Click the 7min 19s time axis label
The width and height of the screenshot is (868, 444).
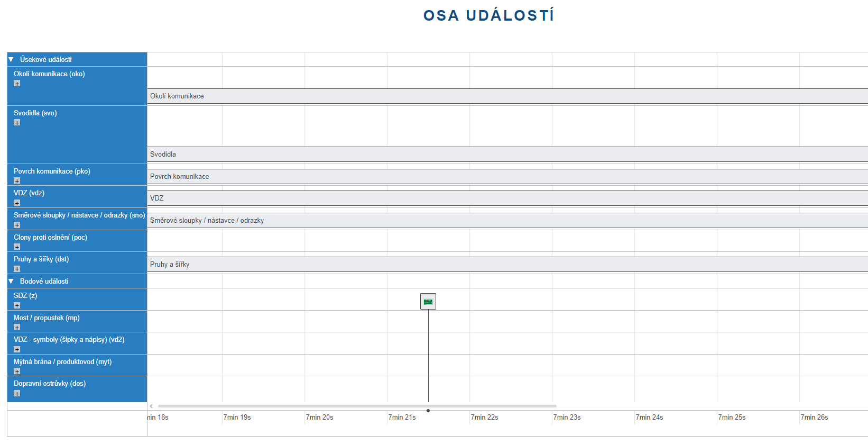pyautogui.click(x=237, y=417)
